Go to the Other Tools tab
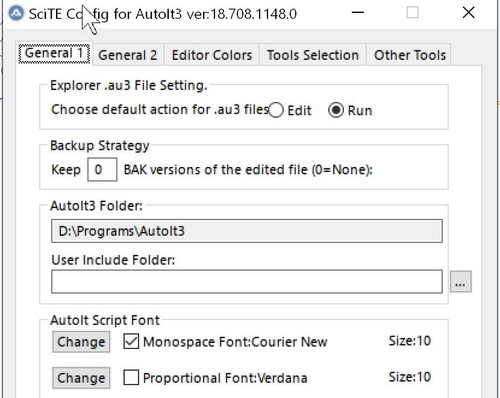The width and height of the screenshot is (500, 398). point(409,55)
